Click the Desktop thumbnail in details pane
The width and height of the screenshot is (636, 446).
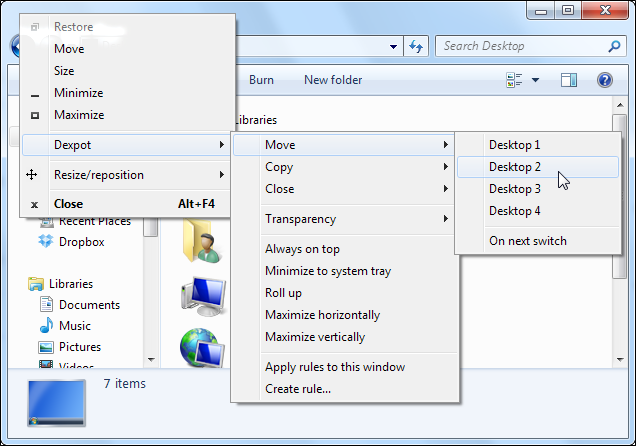point(57,403)
